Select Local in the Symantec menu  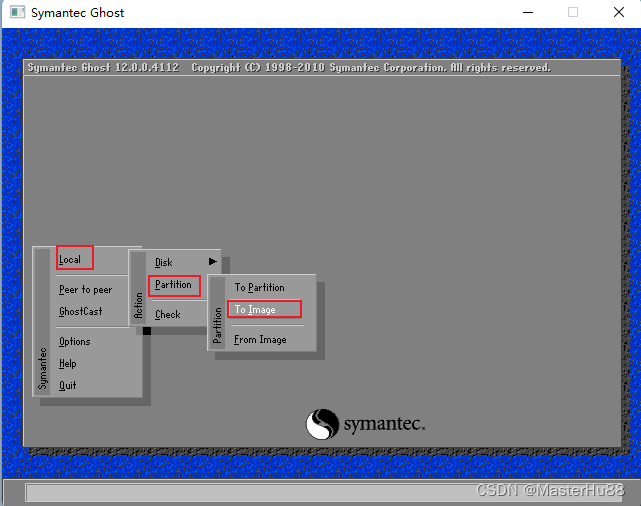pyautogui.click(x=70, y=260)
